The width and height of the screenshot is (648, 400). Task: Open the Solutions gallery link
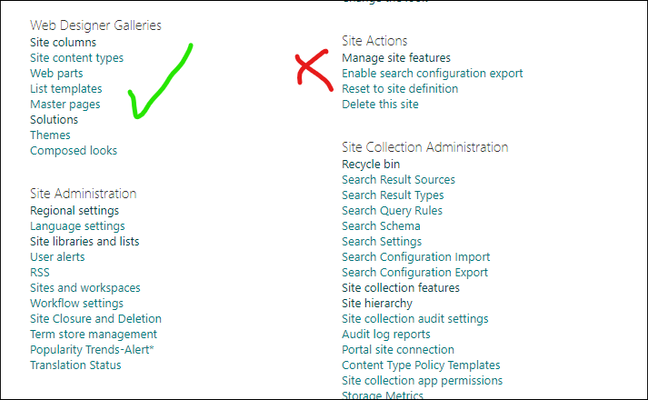click(x=54, y=120)
